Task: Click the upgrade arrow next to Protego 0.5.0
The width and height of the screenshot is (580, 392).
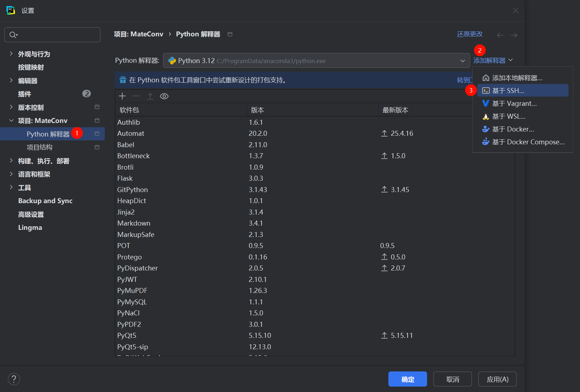Action: click(x=384, y=257)
